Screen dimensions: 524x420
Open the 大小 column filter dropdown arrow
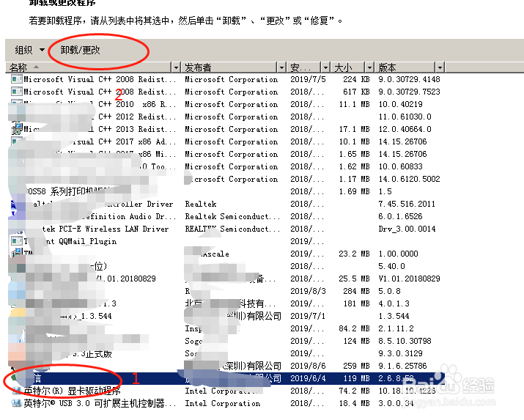click(369, 68)
